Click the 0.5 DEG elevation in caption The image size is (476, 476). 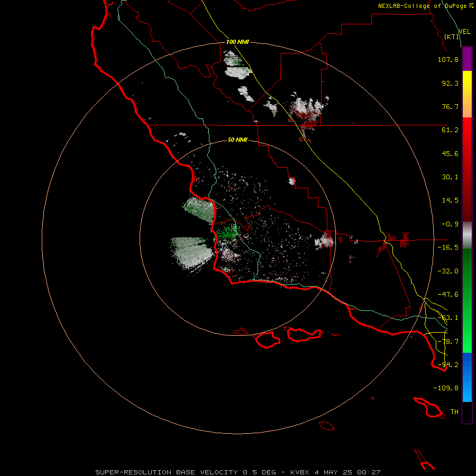(259, 472)
